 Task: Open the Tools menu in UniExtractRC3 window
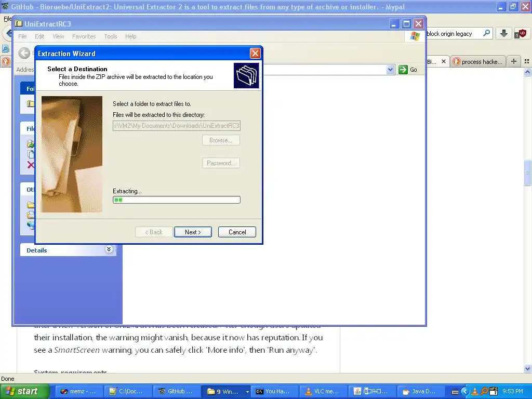111,36
